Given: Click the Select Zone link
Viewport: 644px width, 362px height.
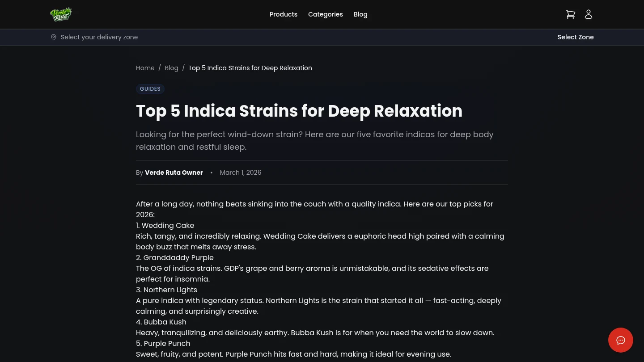Looking at the screenshot, I should (576, 37).
